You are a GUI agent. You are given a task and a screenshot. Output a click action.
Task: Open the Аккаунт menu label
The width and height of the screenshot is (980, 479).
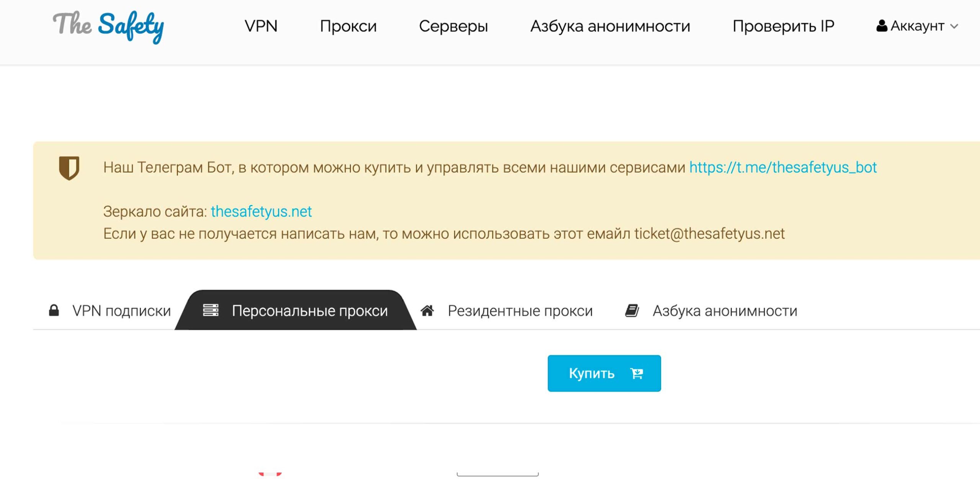pyautogui.click(x=917, y=26)
